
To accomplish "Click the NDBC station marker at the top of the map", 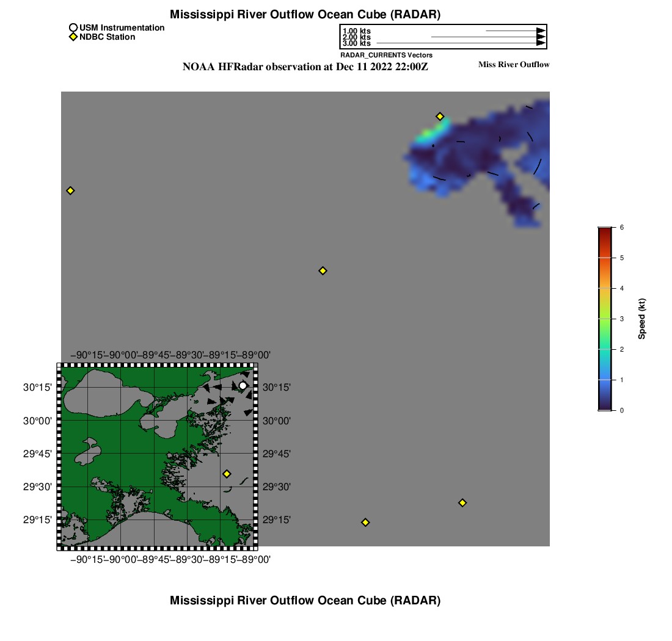I will pyautogui.click(x=439, y=117).
